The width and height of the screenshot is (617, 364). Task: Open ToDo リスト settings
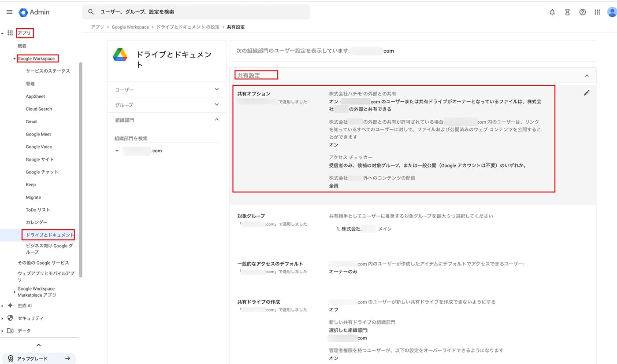point(38,210)
